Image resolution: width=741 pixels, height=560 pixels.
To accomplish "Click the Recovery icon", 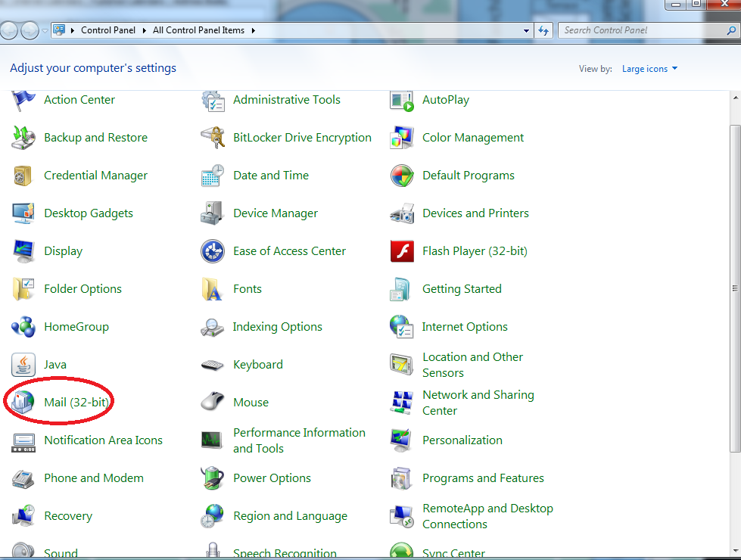I will (x=23, y=516).
